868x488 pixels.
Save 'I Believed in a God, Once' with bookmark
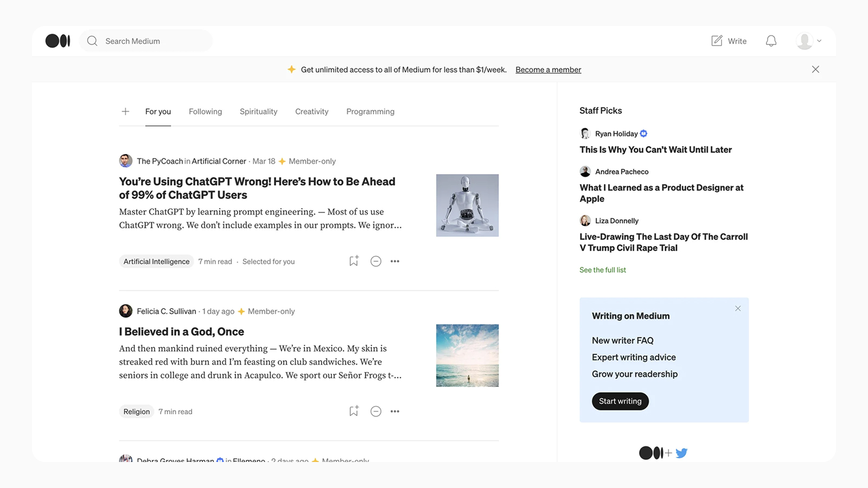[353, 411]
